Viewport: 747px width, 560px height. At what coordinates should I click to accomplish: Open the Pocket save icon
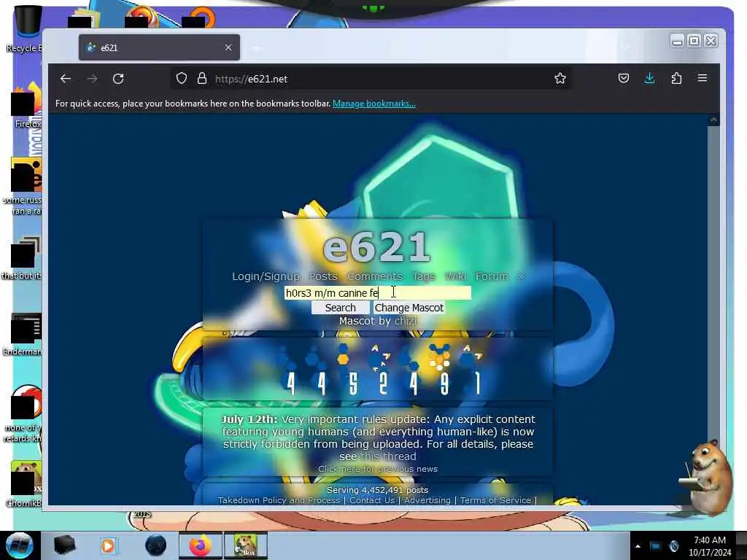[624, 78]
